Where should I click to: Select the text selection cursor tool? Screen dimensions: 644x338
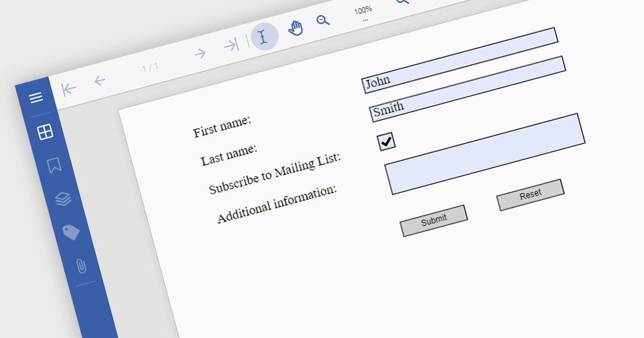coord(265,36)
